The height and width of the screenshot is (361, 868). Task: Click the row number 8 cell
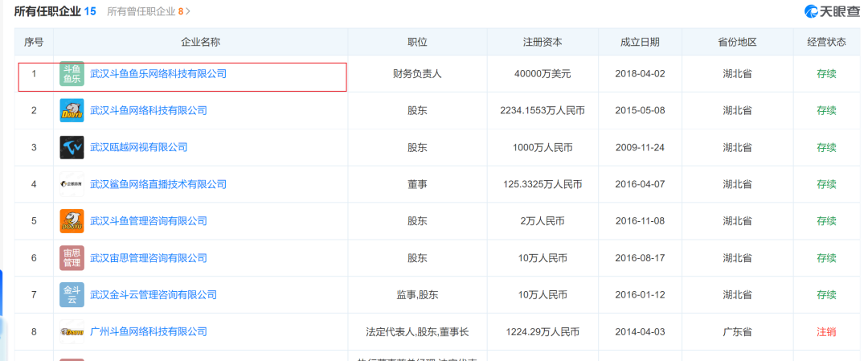[x=34, y=332]
